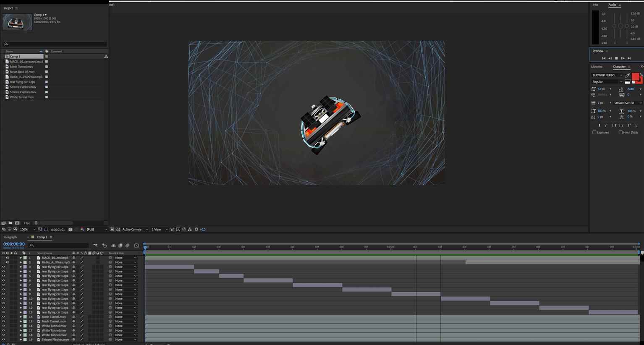Open parent None dropdown for layer 5
The width and height of the screenshot is (644, 345).
(126, 276)
